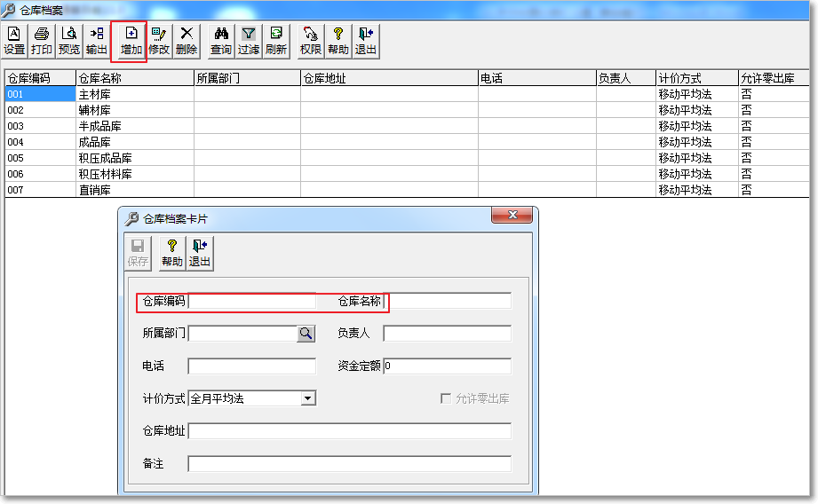Click the 仓库名称 column header
This screenshot has height=504, width=818.
pyautogui.click(x=134, y=78)
